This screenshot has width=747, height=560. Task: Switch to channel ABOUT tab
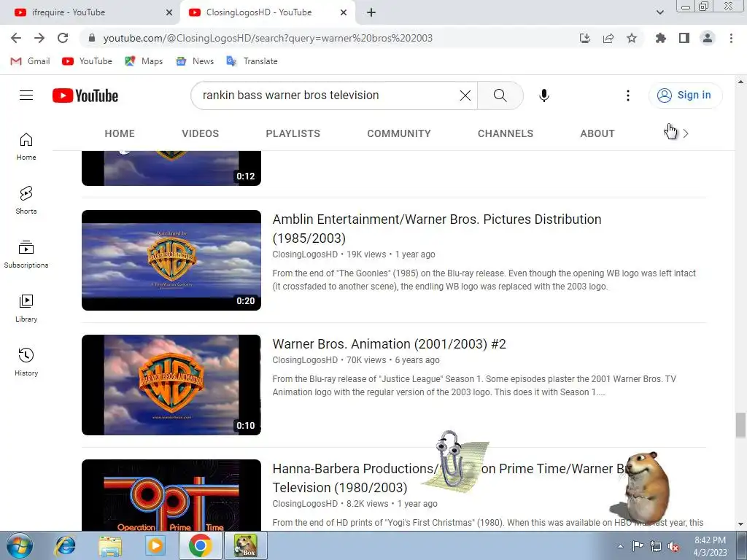point(597,134)
